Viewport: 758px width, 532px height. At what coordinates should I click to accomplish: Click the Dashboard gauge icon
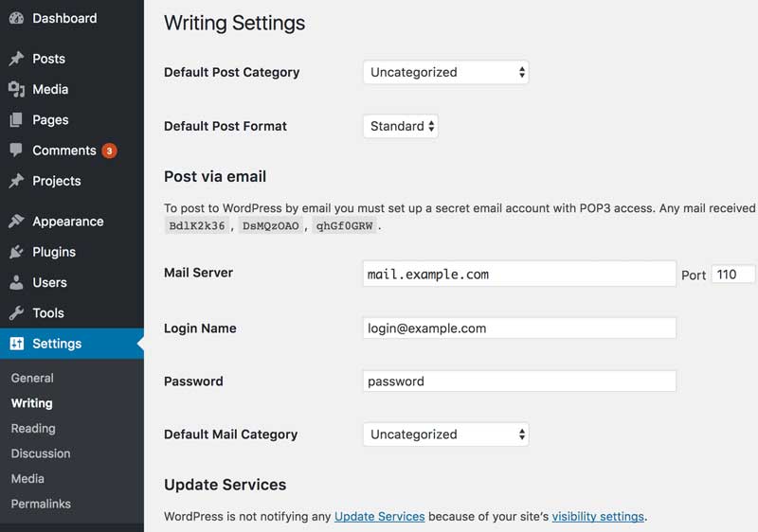(x=16, y=18)
